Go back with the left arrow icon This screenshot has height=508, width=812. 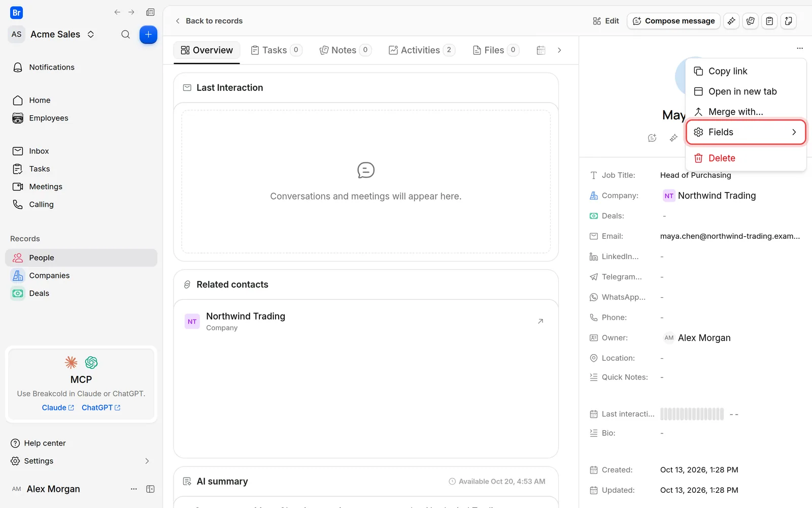pos(117,12)
